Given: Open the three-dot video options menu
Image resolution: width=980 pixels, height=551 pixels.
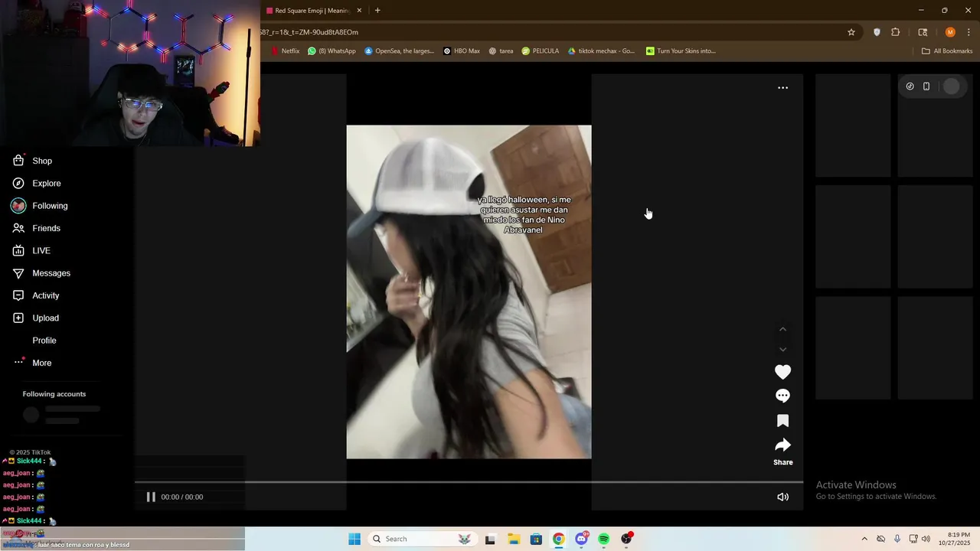Looking at the screenshot, I should click(x=782, y=88).
